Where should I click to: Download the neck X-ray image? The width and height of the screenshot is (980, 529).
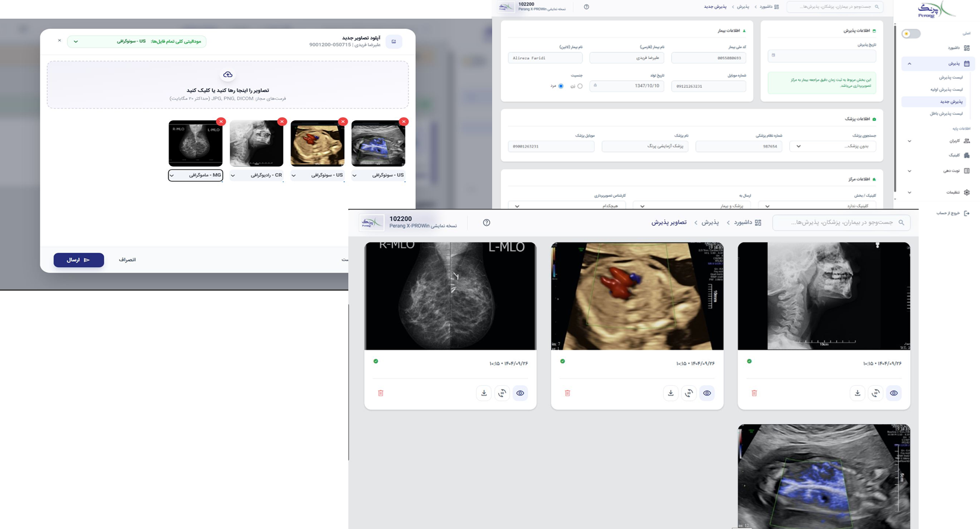(x=857, y=393)
